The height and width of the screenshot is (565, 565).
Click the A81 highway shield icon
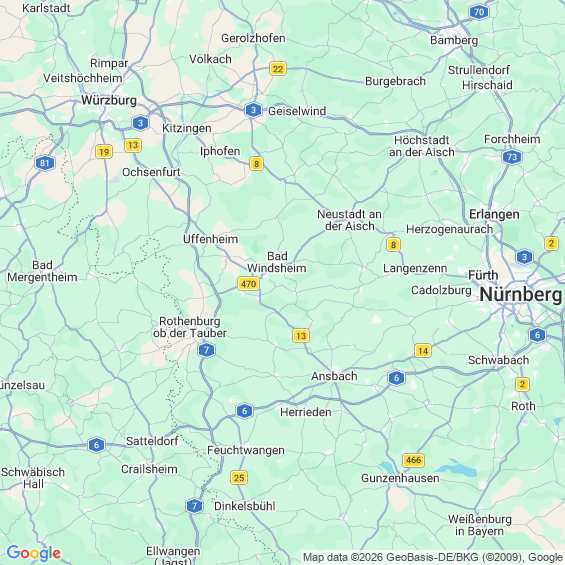coord(45,163)
